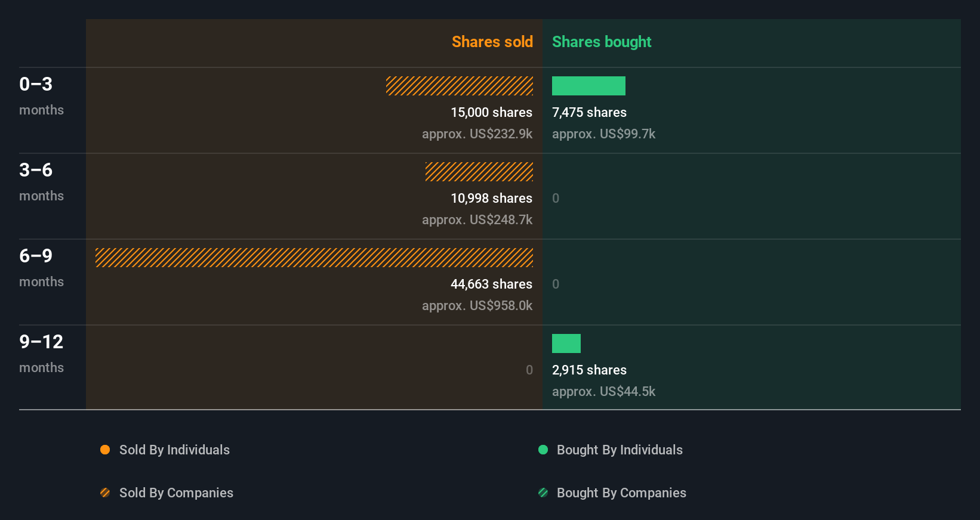The width and height of the screenshot is (980, 520).
Task: Click the striped Sold By Companies legend icon
Action: [105, 493]
